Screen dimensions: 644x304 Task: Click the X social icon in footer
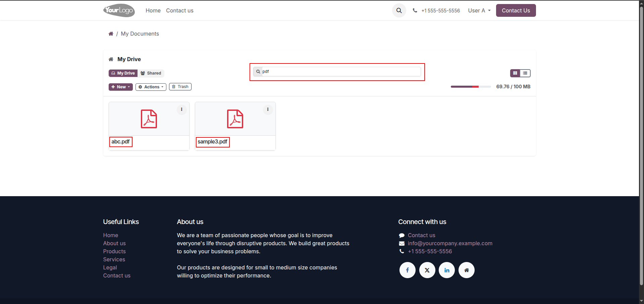point(427,270)
